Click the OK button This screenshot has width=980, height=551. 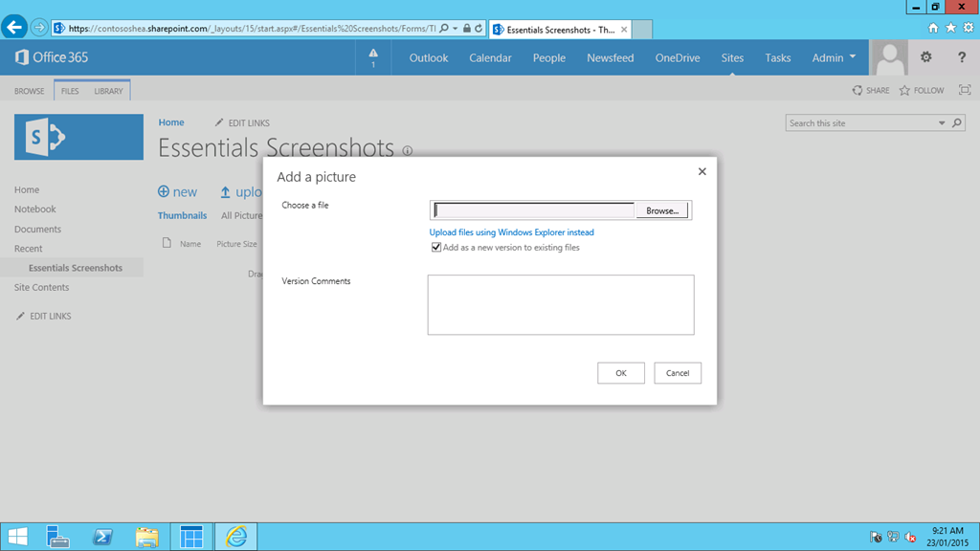(x=621, y=373)
